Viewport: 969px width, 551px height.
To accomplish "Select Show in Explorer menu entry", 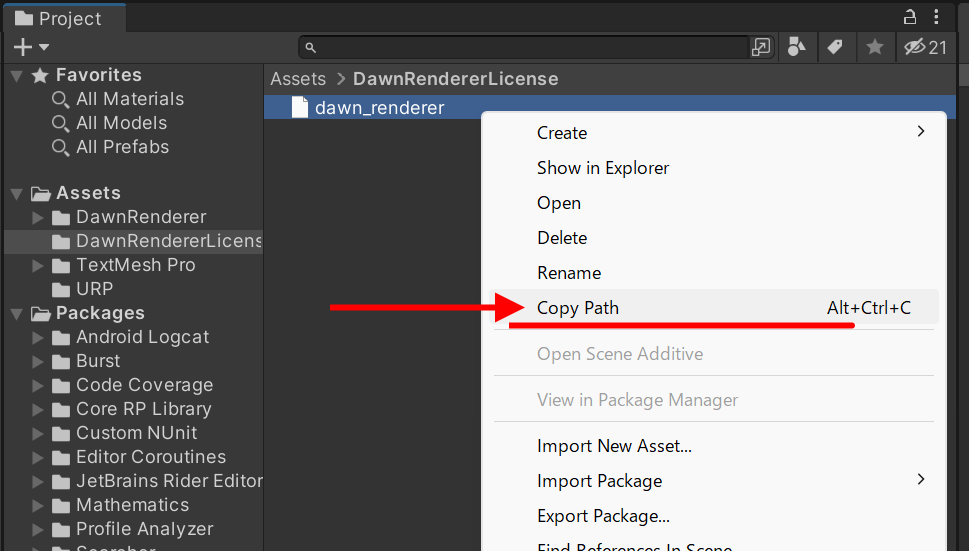I will (x=603, y=168).
